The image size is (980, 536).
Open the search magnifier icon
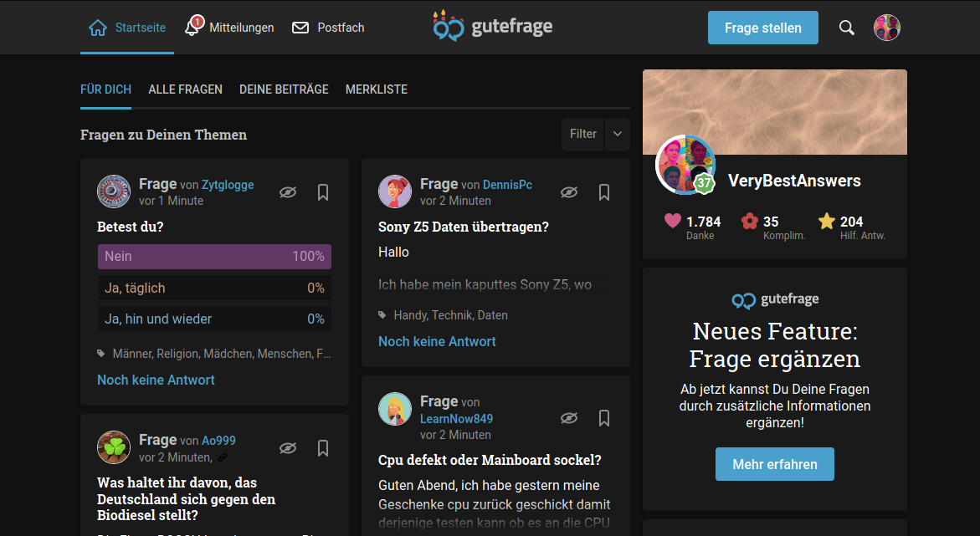pyautogui.click(x=846, y=28)
